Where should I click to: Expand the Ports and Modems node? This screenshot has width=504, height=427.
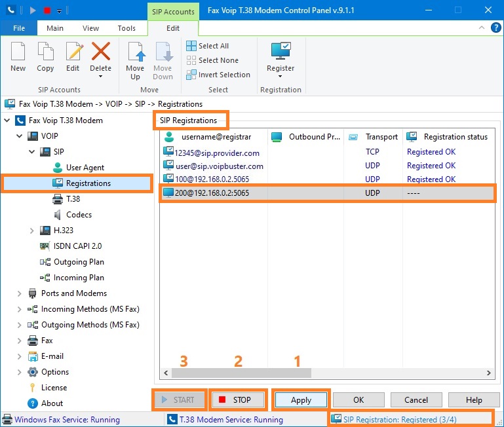coord(19,293)
